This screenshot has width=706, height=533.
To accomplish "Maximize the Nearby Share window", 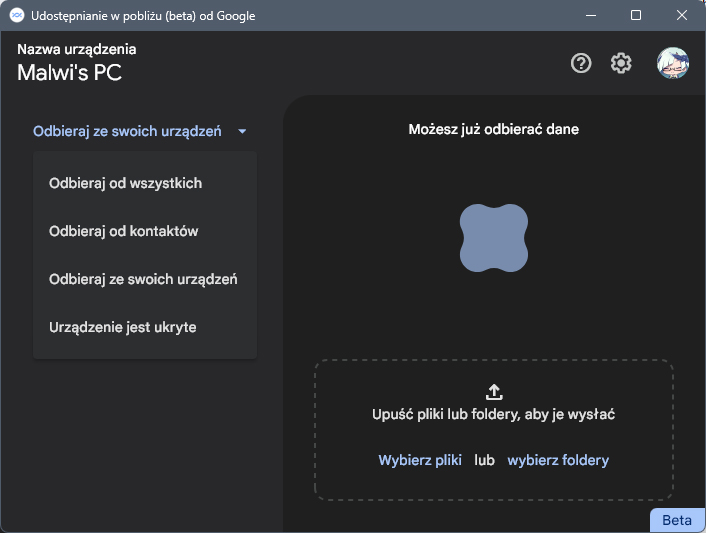I will tap(636, 15).
